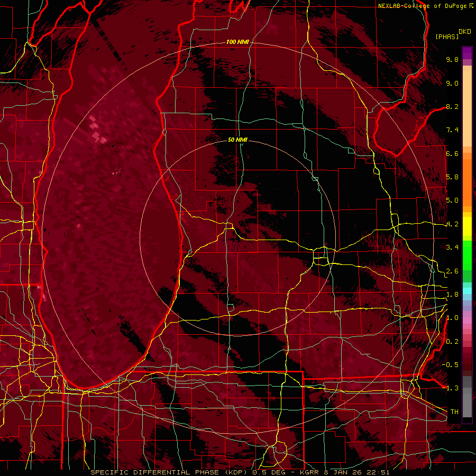Click the 50 NMI range ring label

[x=237, y=140]
